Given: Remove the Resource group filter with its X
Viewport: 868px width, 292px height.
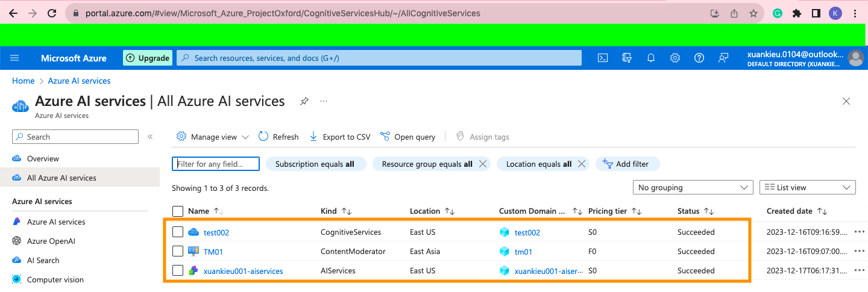Looking at the screenshot, I should coord(482,164).
